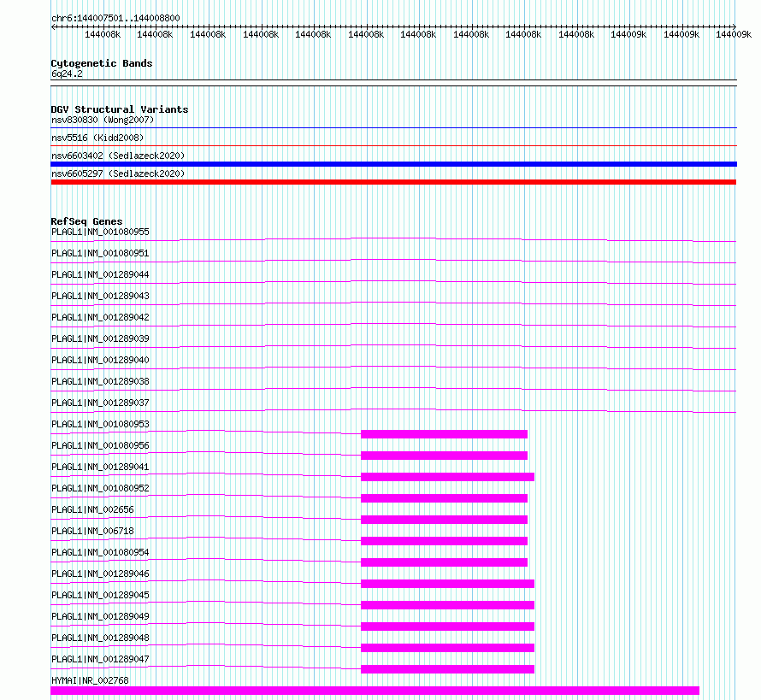Open transcript PLAGL1|NM_002656
Screen dimensions: 761x700
[x=92, y=509]
